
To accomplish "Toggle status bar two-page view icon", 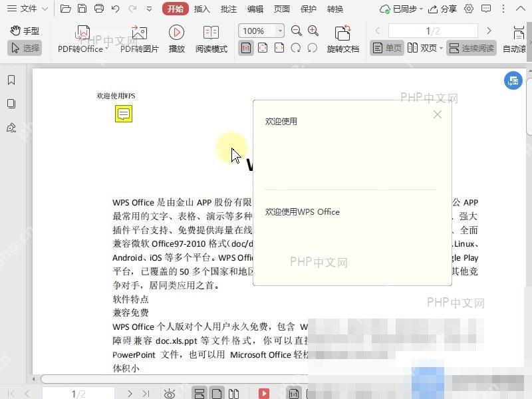I will click(233, 394).
